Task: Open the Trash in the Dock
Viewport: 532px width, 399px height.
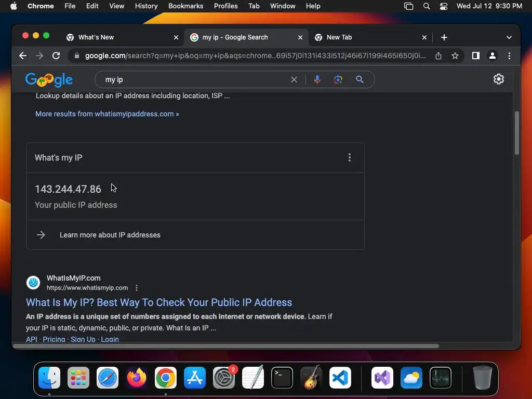Action: (483, 378)
